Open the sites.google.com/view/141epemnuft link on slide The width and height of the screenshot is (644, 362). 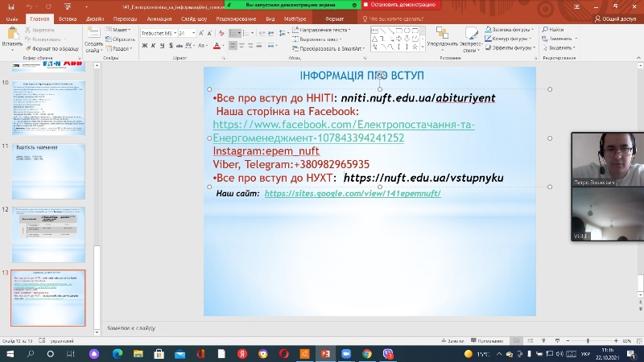tap(353, 193)
